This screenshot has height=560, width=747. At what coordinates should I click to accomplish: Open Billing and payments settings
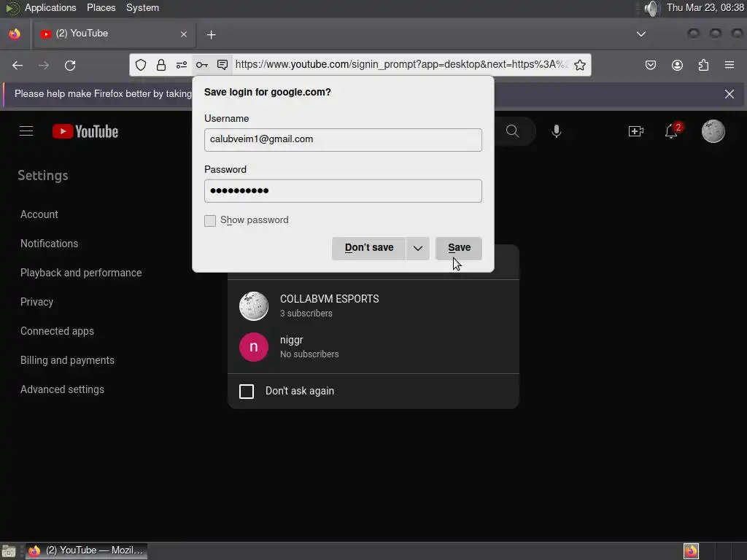67,360
